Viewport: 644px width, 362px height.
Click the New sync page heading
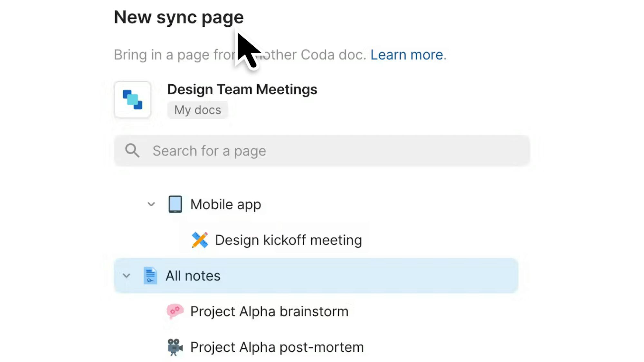[x=179, y=17]
